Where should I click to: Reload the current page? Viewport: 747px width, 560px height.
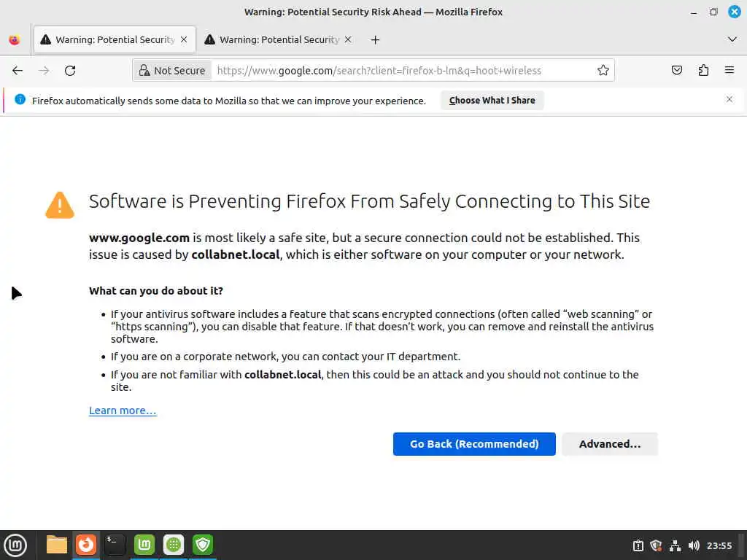pos(70,71)
